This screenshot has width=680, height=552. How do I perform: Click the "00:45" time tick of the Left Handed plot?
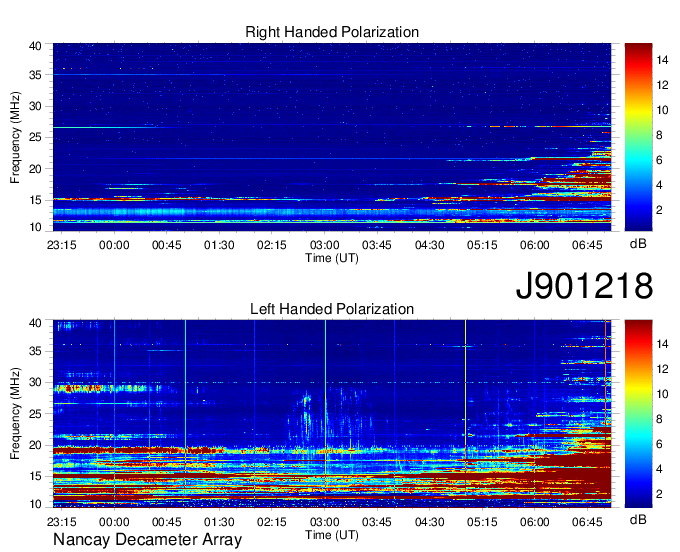(x=167, y=522)
